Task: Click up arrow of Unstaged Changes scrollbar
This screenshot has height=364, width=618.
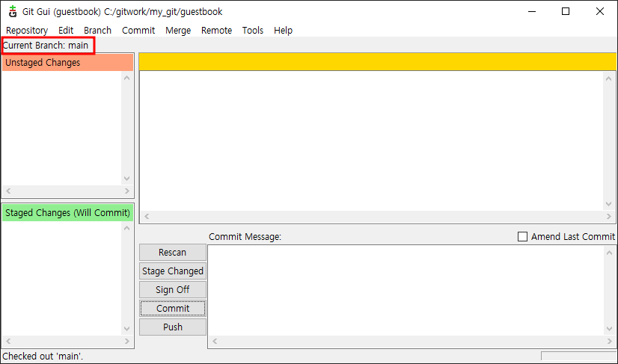Action: tap(127, 78)
